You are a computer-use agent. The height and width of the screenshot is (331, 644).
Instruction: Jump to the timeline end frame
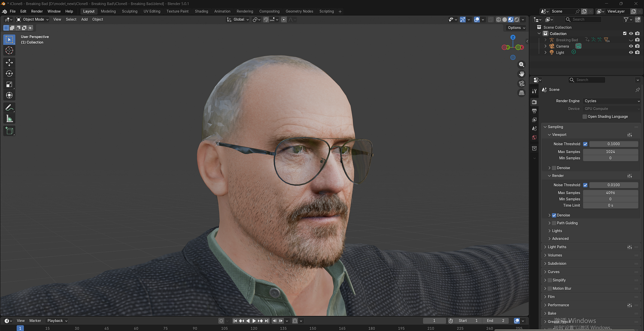267,321
